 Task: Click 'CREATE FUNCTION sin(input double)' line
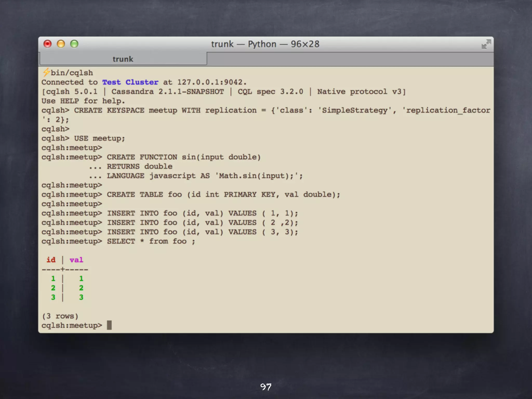(183, 157)
